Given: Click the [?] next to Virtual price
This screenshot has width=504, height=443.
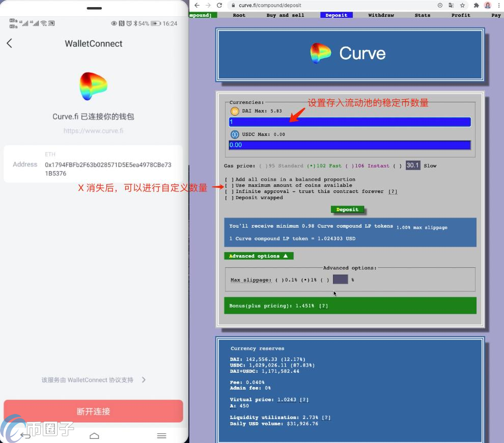Looking at the screenshot, I should point(304,400).
